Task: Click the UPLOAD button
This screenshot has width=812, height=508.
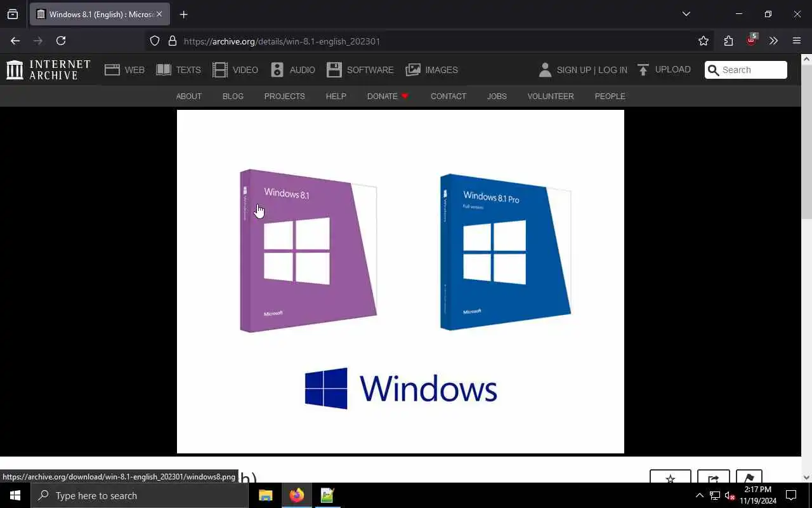Action: [664, 69]
